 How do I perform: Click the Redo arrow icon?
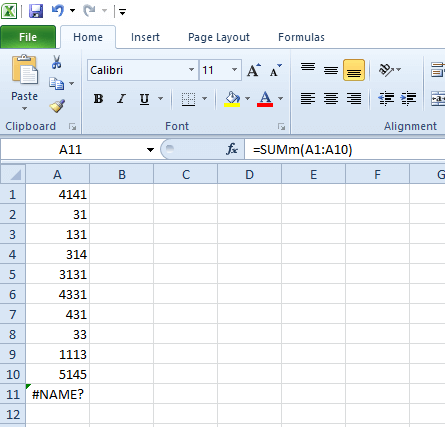coord(89,11)
